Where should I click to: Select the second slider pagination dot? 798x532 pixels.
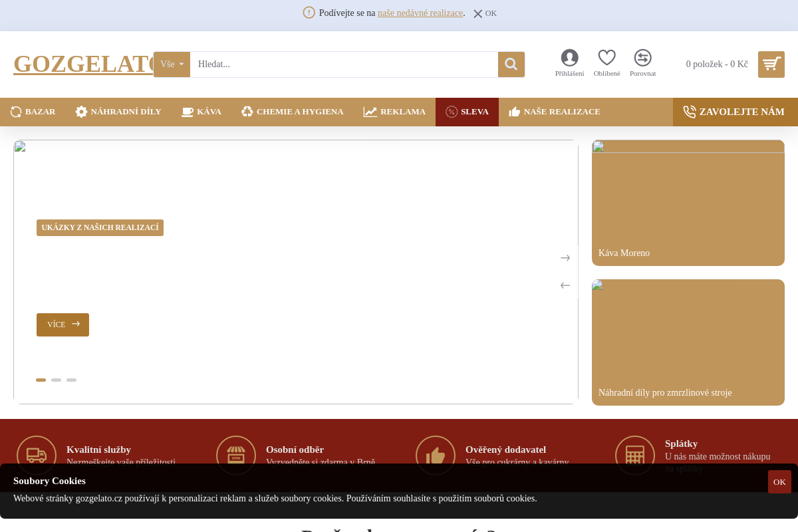pos(56,380)
